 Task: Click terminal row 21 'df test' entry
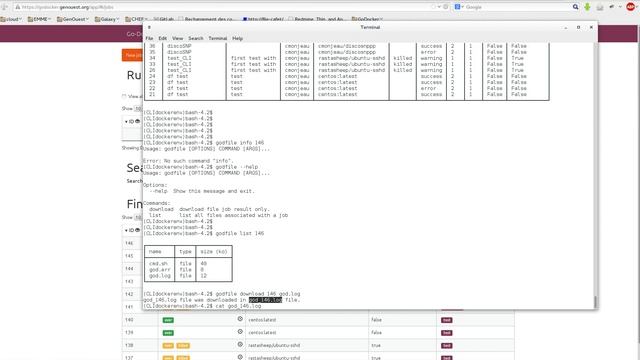(177, 94)
